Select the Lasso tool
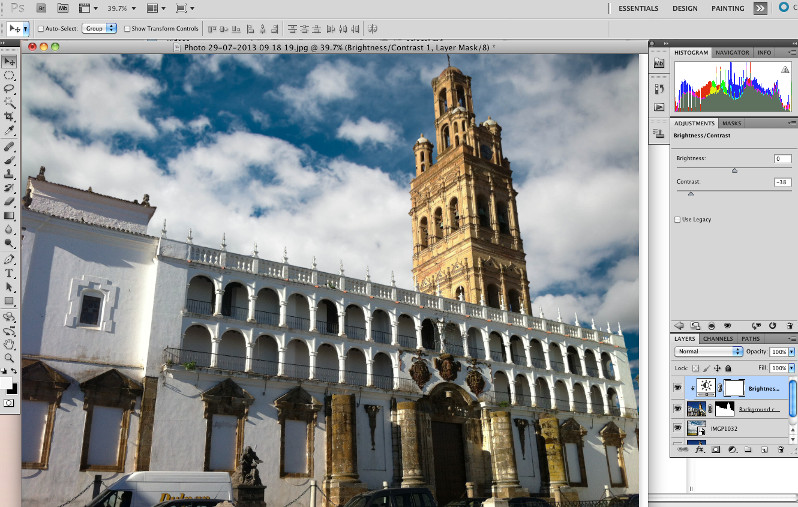The width and height of the screenshot is (798, 507). click(9, 88)
